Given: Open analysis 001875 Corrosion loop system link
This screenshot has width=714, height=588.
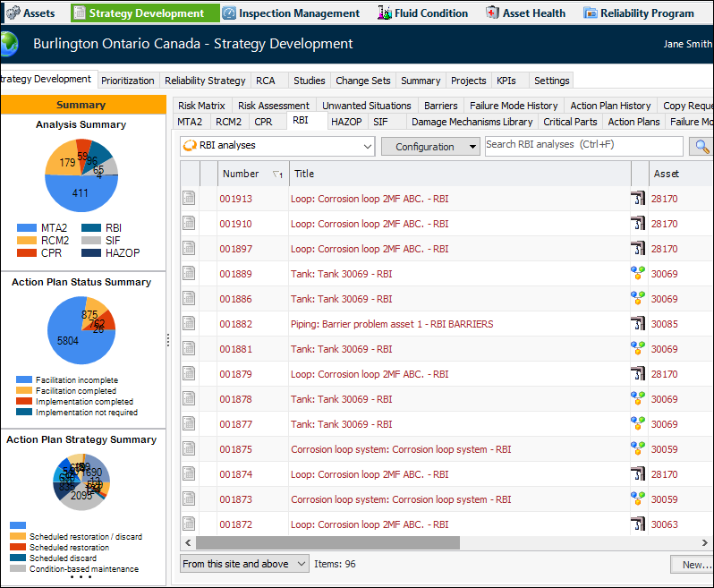Looking at the screenshot, I should (x=401, y=449).
